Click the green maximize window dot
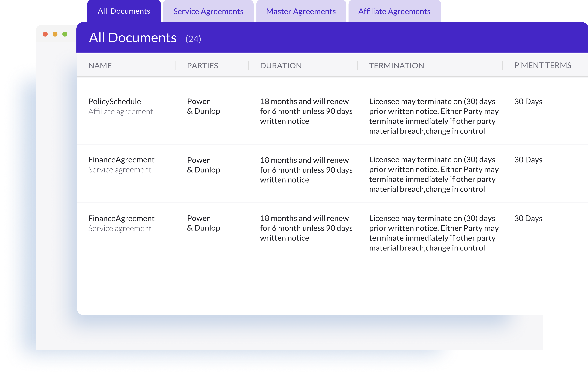The height and width of the screenshot is (375, 588). pos(65,34)
